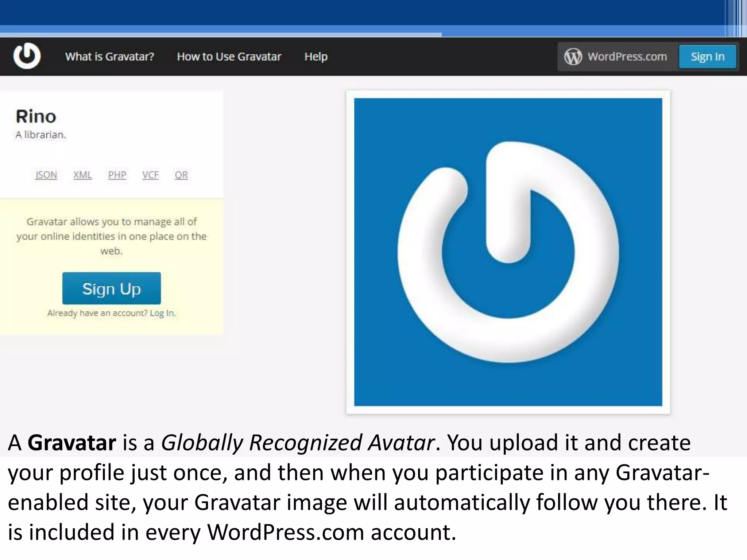Screen dimensions: 747x560
Task: Click the 'A librarian.' description text
Action: [x=40, y=135]
